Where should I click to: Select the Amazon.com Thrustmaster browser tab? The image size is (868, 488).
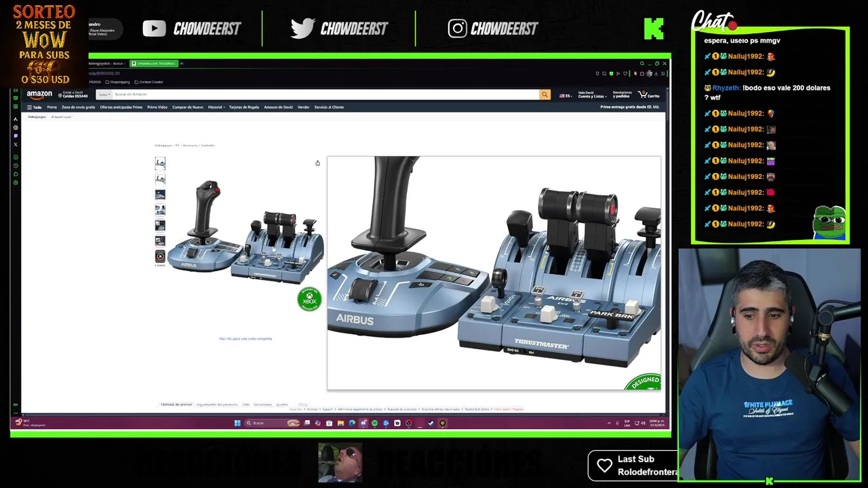pyautogui.click(x=154, y=63)
